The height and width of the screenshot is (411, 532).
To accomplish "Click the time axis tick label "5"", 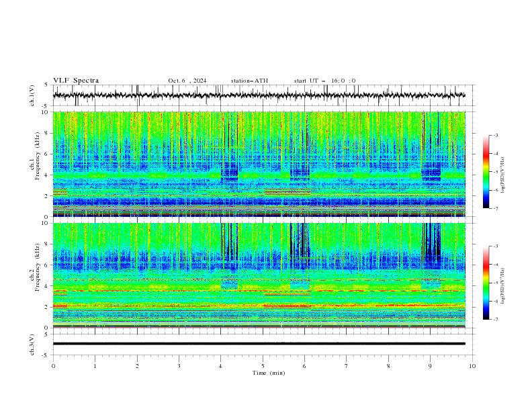I will pyautogui.click(x=263, y=366).
